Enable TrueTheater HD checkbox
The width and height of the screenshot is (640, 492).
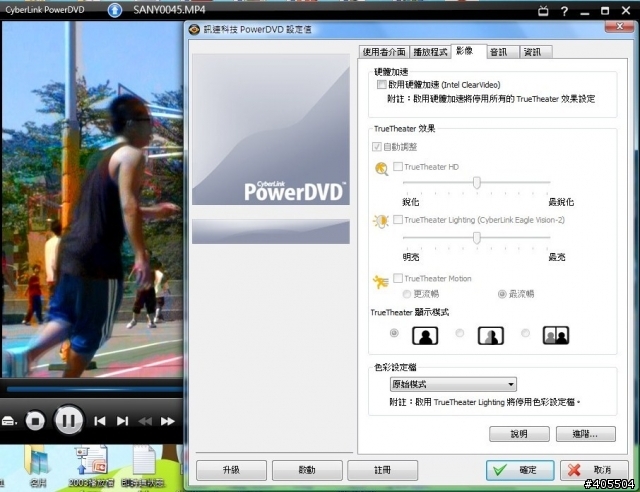pyautogui.click(x=398, y=166)
